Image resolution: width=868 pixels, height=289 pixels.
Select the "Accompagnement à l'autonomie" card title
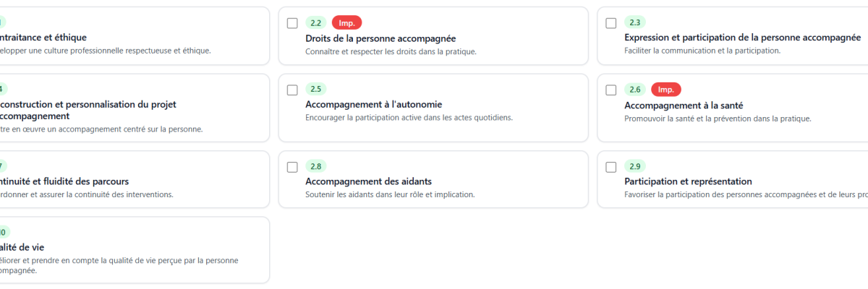(x=373, y=105)
